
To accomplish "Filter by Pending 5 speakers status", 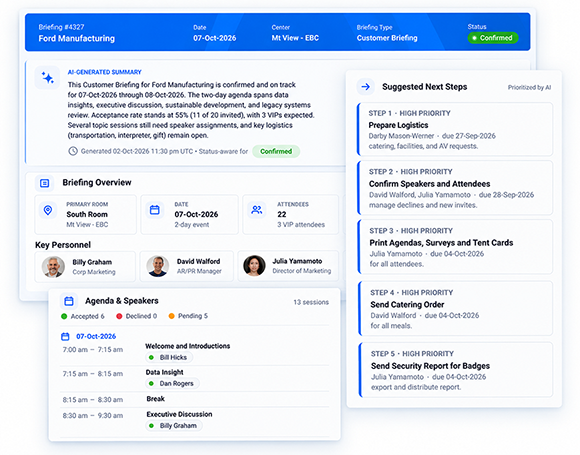I will pyautogui.click(x=188, y=316).
